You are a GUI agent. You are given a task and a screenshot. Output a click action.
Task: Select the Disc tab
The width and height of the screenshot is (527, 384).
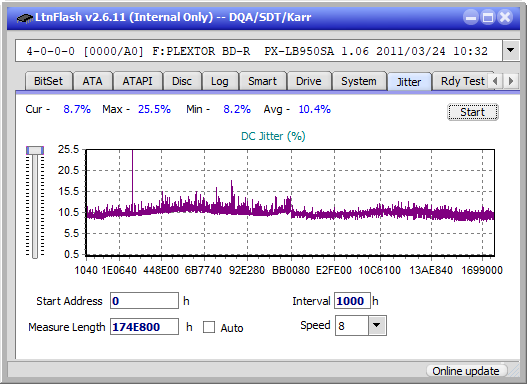click(182, 81)
